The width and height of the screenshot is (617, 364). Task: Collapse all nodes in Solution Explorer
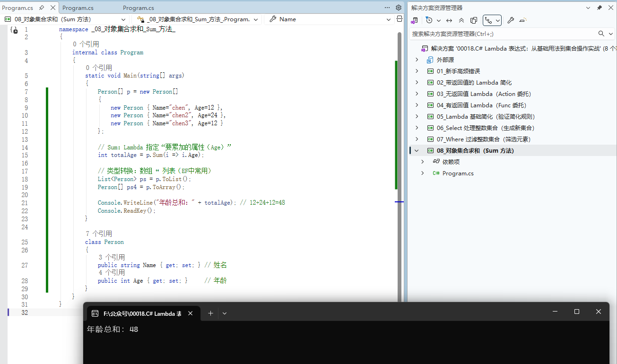(x=461, y=20)
